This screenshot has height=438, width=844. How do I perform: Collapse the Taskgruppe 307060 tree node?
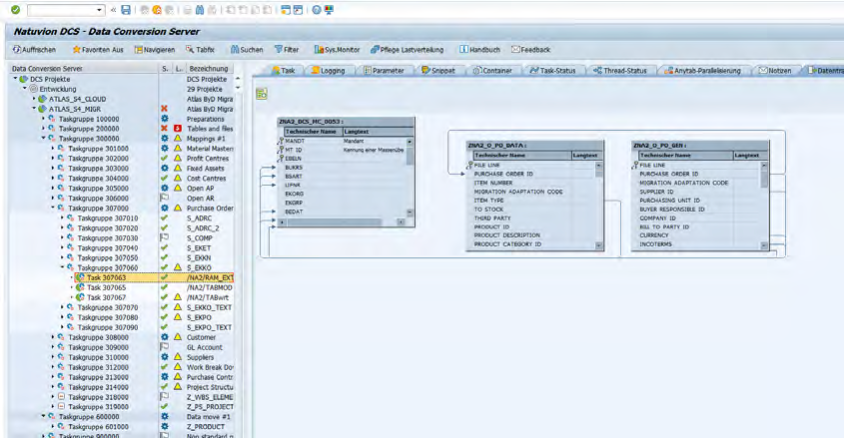click(61, 268)
